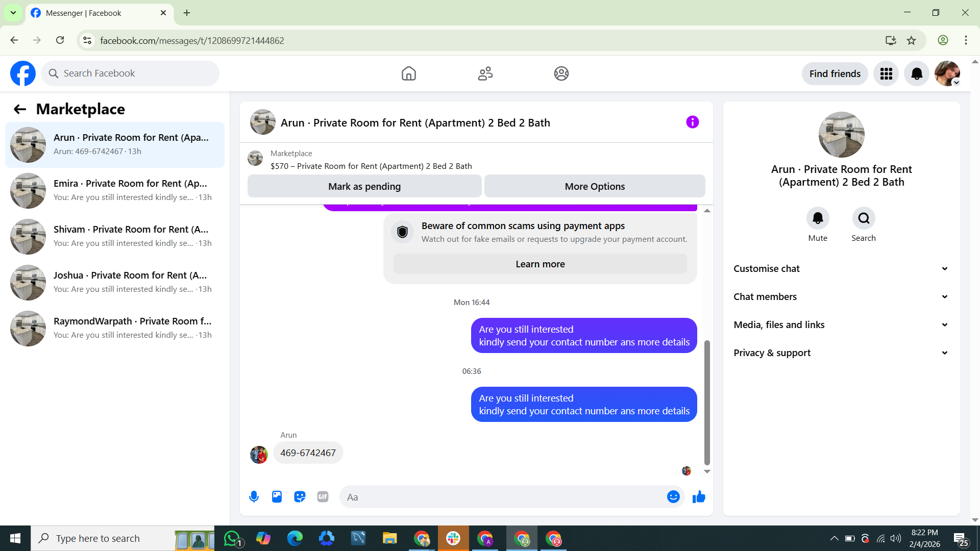Bookmark this page with the star icon

click(x=912, y=41)
